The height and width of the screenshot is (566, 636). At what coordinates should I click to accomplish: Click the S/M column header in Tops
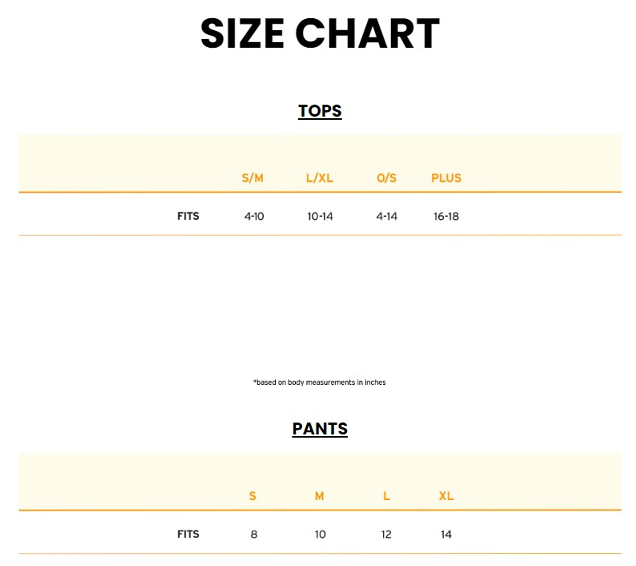[x=253, y=178]
